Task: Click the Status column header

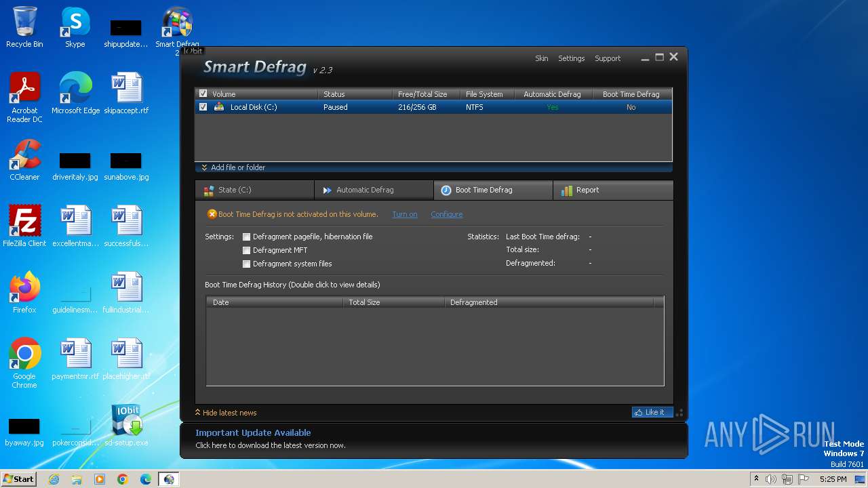Action: (355, 94)
